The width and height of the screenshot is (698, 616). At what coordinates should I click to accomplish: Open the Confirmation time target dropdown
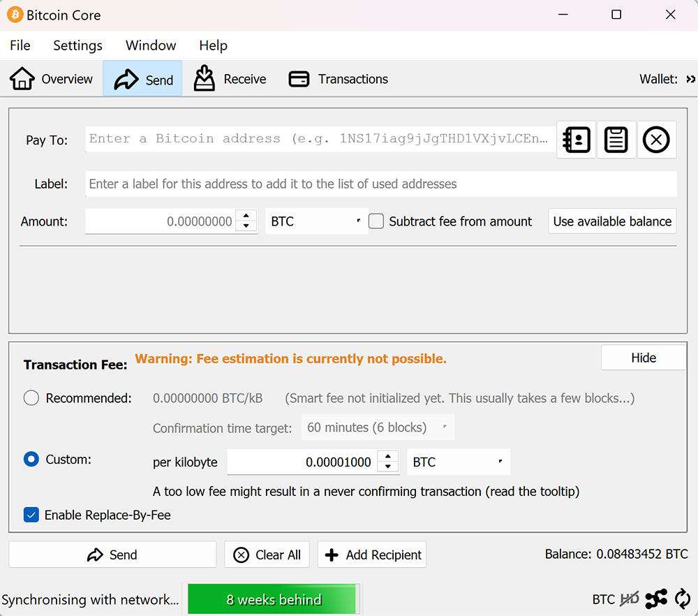click(377, 428)
